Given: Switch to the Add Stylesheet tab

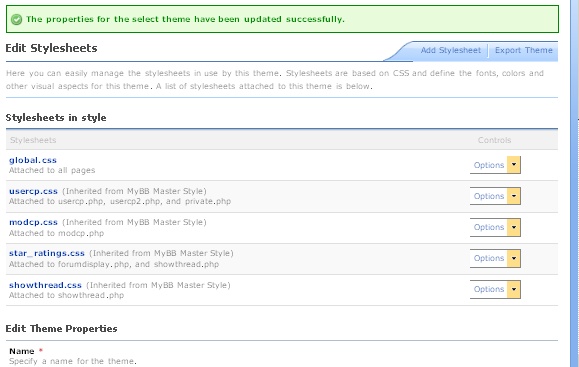Looking at the screenshot, I should (x=450, y=50).
